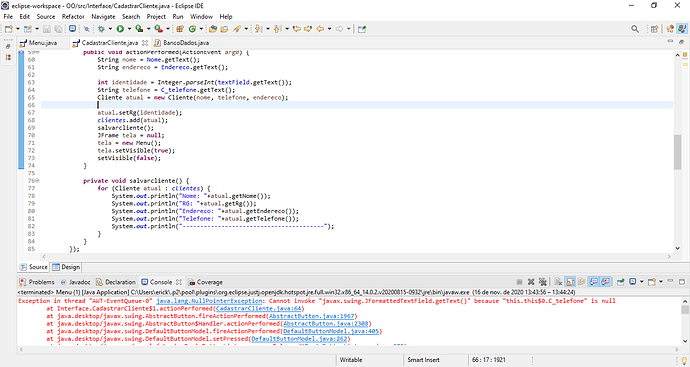Click the Save All toolbar icon
The image size is (690, 367).
point(58,29)
